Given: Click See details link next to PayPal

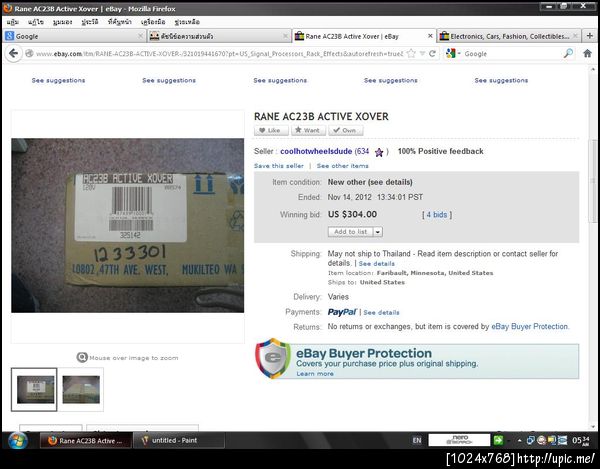Looking at the screenshot, I should 381,313.
